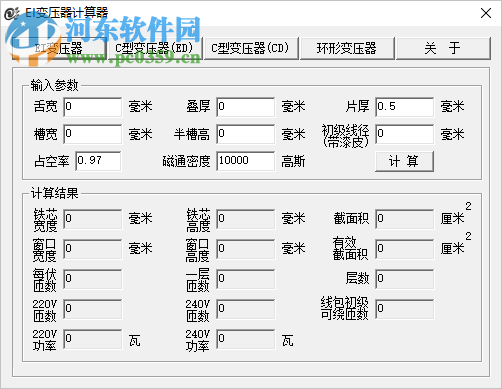
Task: Click the 每伏匝数 result field
Action: point(93,279)
